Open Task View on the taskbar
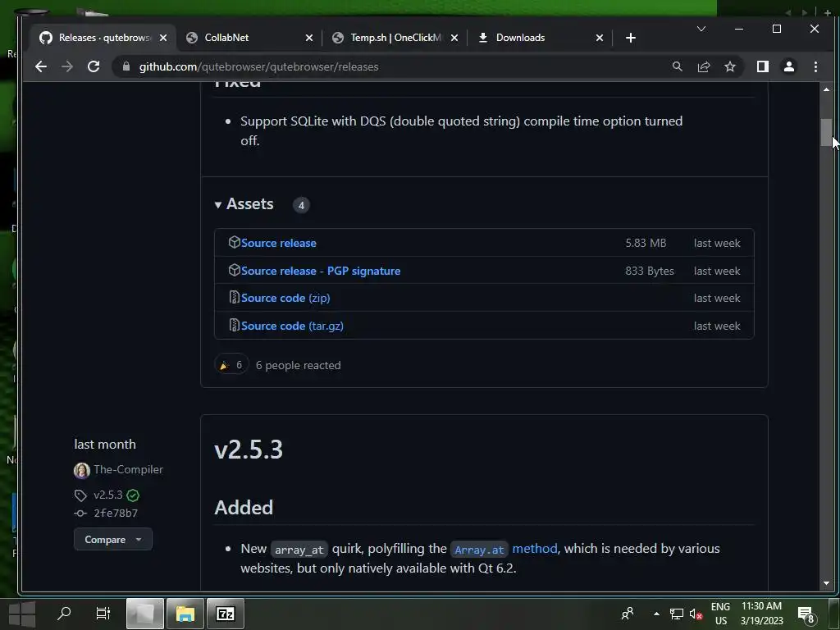 pos(103,613)
